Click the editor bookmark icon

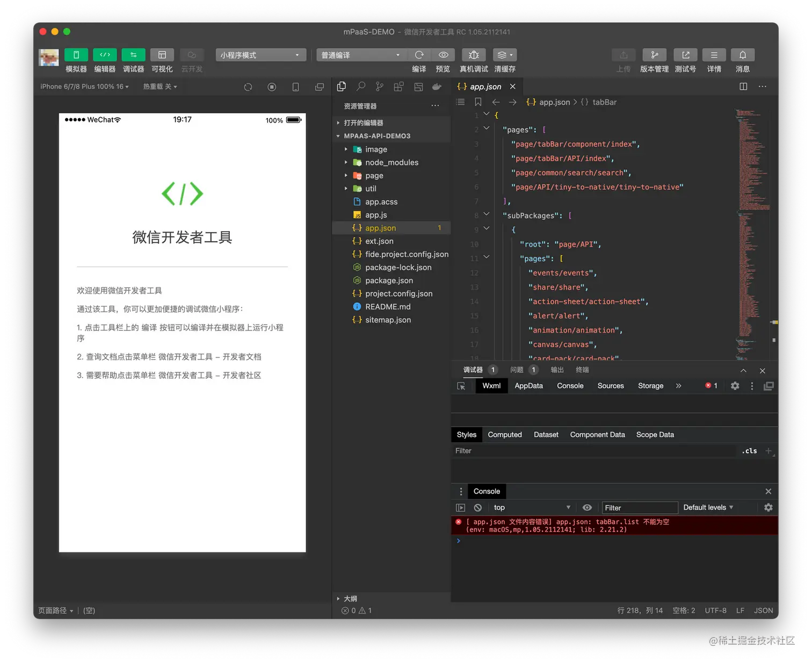coord(478,102)
